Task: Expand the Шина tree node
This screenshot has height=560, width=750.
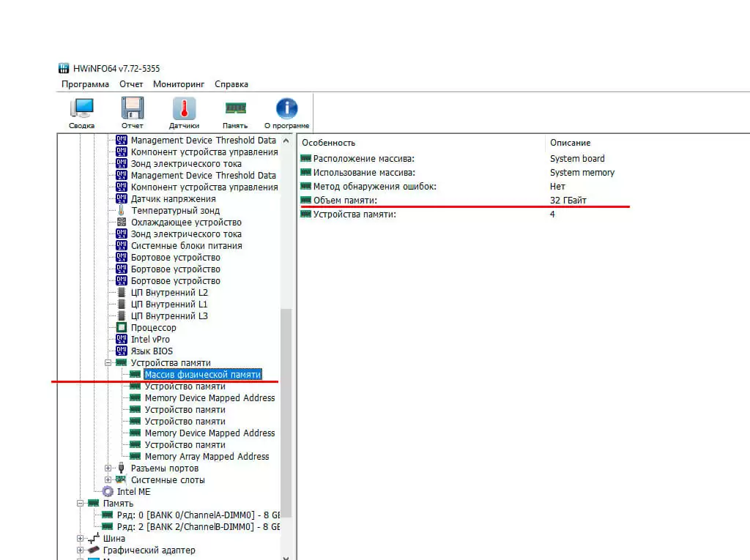Action: (x=81, y=539)
